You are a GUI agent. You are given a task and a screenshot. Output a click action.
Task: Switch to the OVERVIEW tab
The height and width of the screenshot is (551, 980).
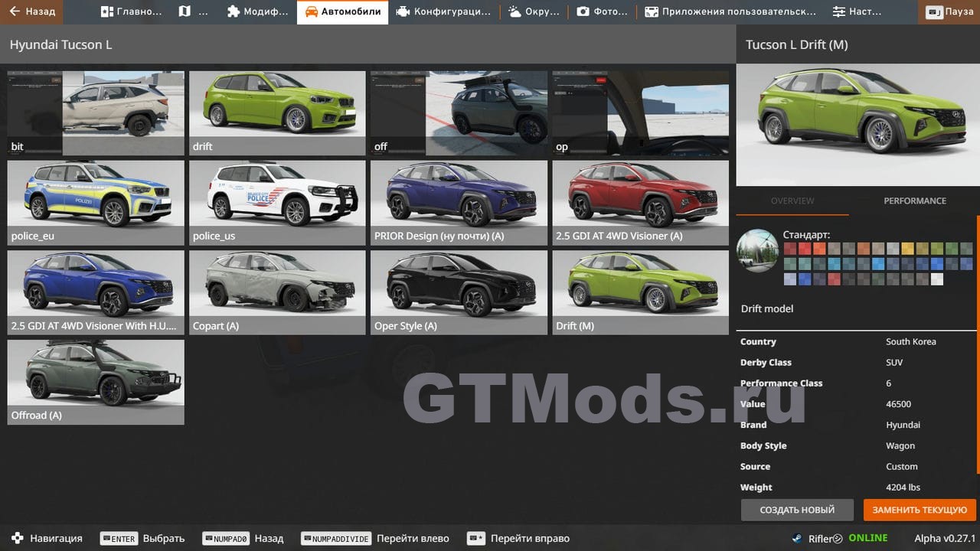click(x=792, y=201)
